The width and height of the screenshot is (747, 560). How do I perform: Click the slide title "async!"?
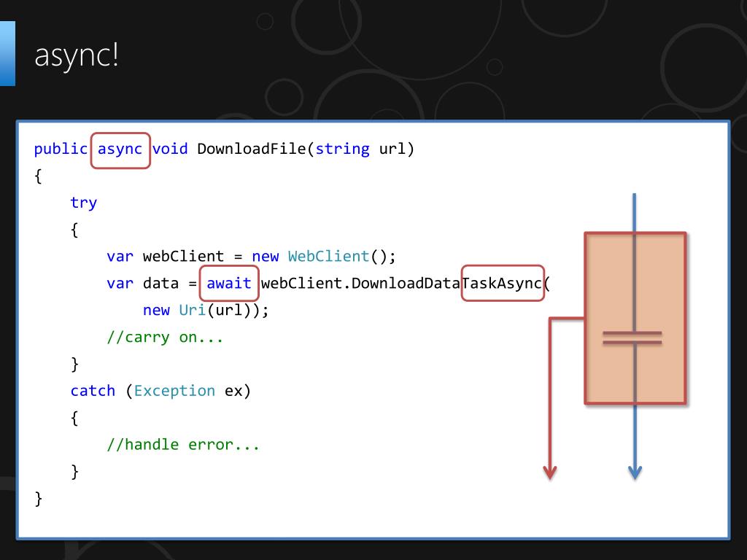click(x=76, y=55)
